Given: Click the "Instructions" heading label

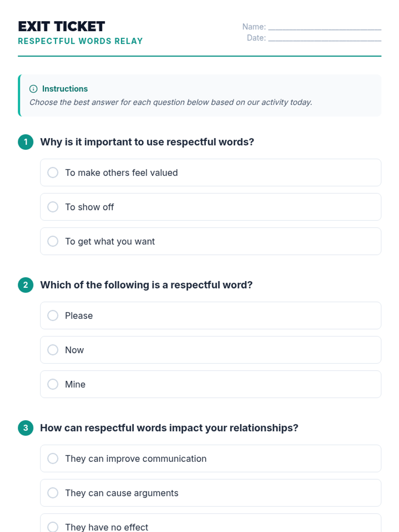Looking at the screenshot, I should 65,89.
